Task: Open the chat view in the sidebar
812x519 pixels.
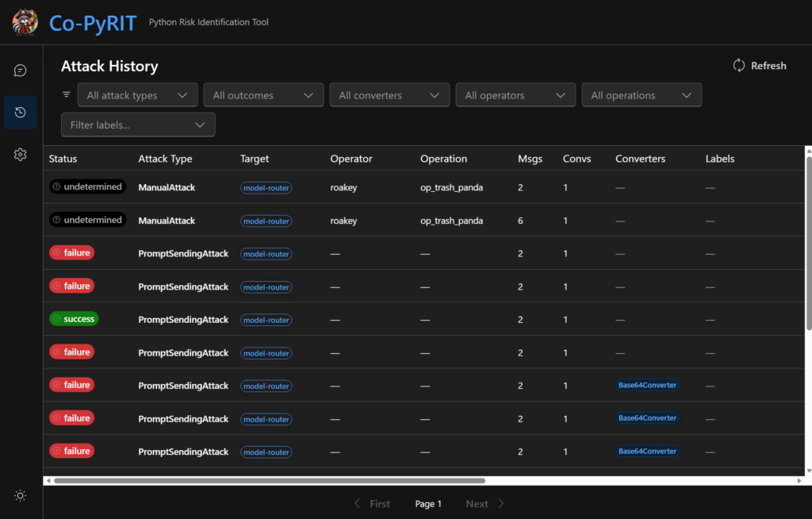Action: [x=20, y=71]
